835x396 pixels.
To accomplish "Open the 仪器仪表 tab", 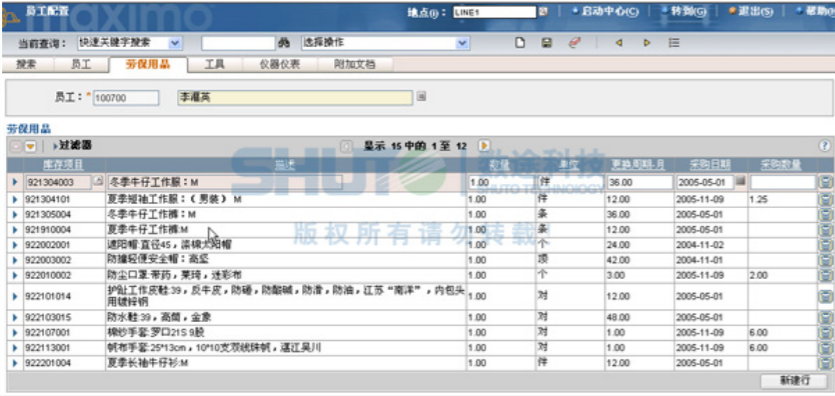I will pos(280,64).
